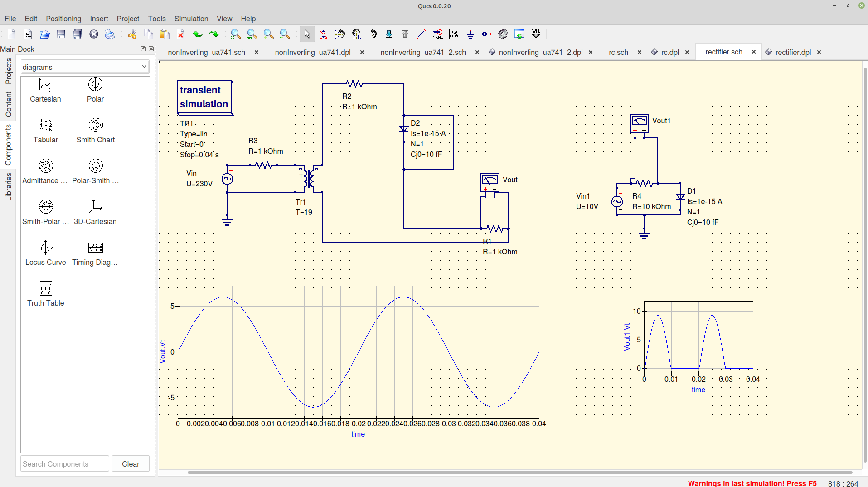Insert an equation block
This screenshot has width=868, height=487.
coord(454,34)
